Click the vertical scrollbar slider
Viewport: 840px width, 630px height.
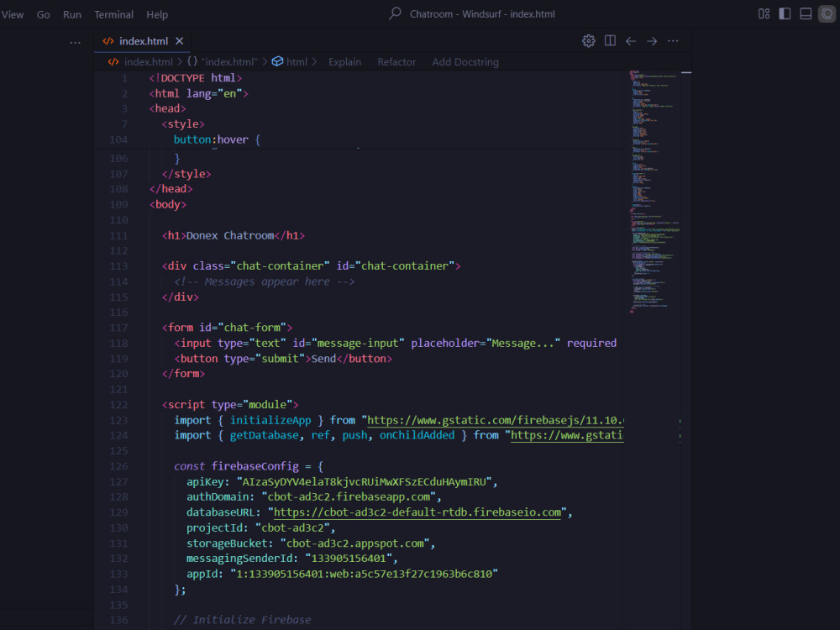click(x=686, y=71)
